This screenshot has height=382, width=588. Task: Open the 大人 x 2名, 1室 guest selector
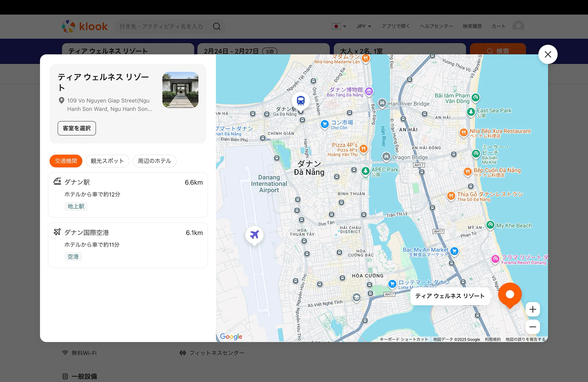tap(400, 49)
